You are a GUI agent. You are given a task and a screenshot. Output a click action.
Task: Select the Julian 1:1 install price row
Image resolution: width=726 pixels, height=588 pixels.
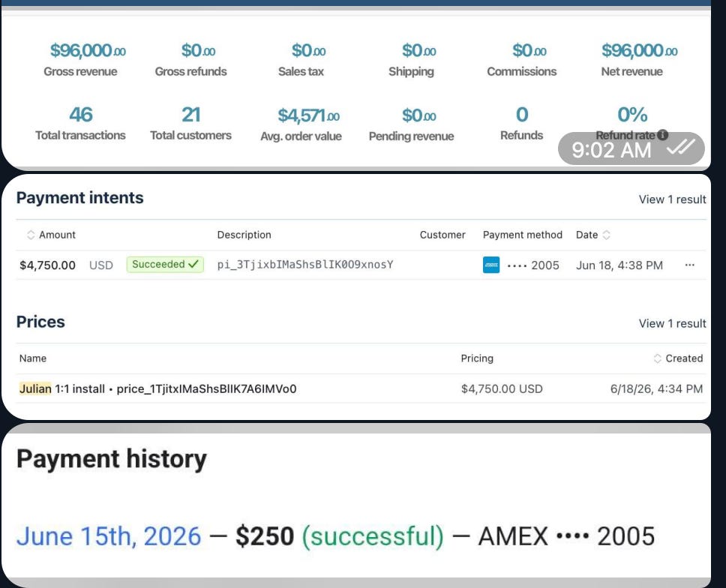click(x=361, y=388)
